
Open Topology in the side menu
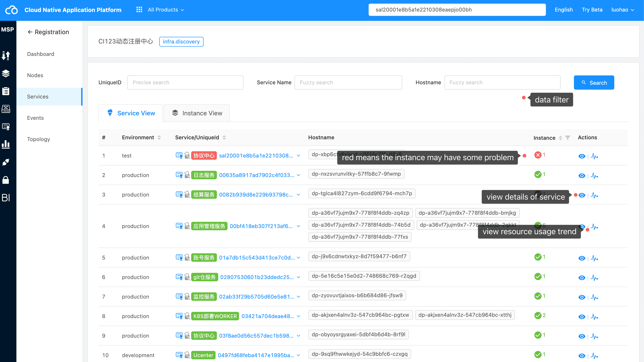(x=39, y=139)
